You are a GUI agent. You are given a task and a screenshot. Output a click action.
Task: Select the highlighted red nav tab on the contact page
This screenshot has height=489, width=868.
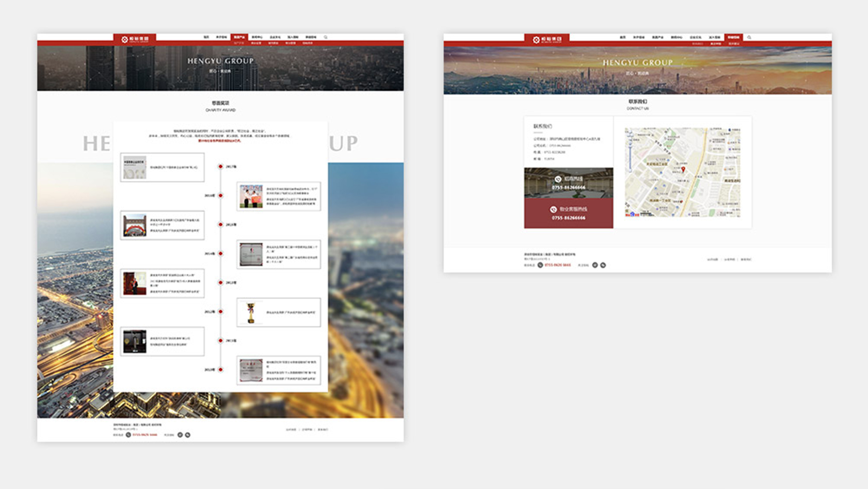(x=733, y=37)
